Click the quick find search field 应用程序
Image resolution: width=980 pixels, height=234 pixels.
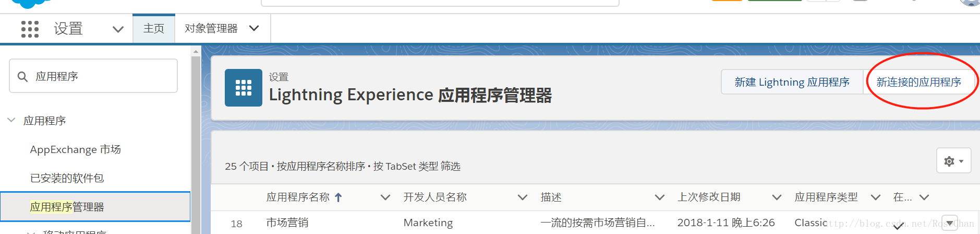(x=93, y=76)
